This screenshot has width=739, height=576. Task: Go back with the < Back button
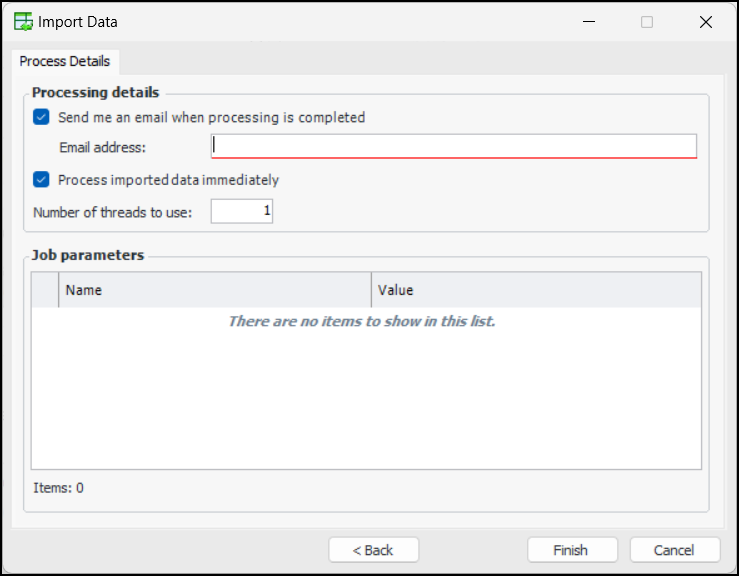pyautogui.click(x=373, y=550)
